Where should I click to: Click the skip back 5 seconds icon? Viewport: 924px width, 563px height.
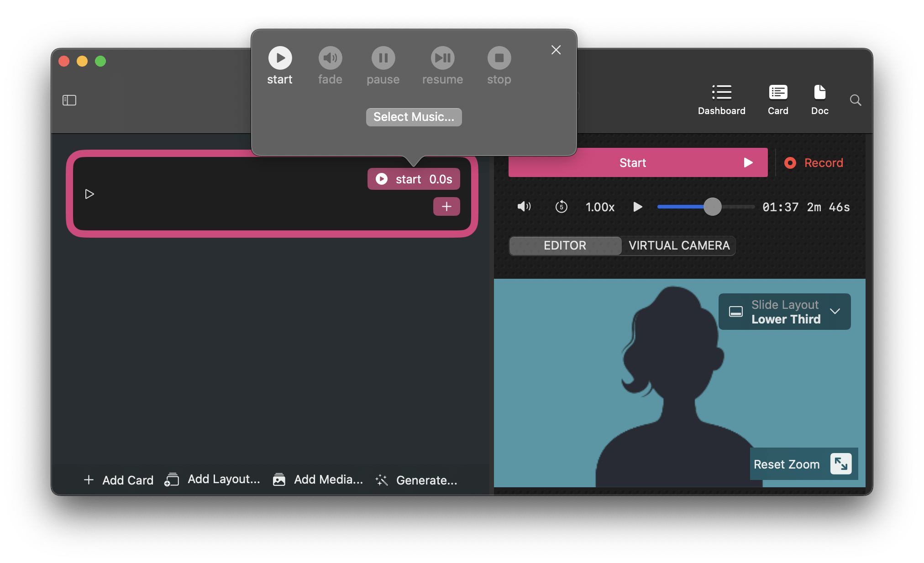[x=561, y=207]
